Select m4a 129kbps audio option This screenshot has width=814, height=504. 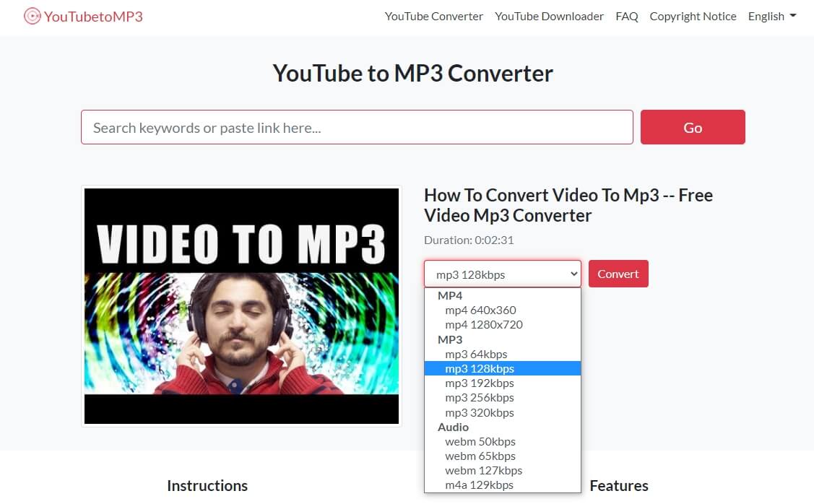pos(477,485)
